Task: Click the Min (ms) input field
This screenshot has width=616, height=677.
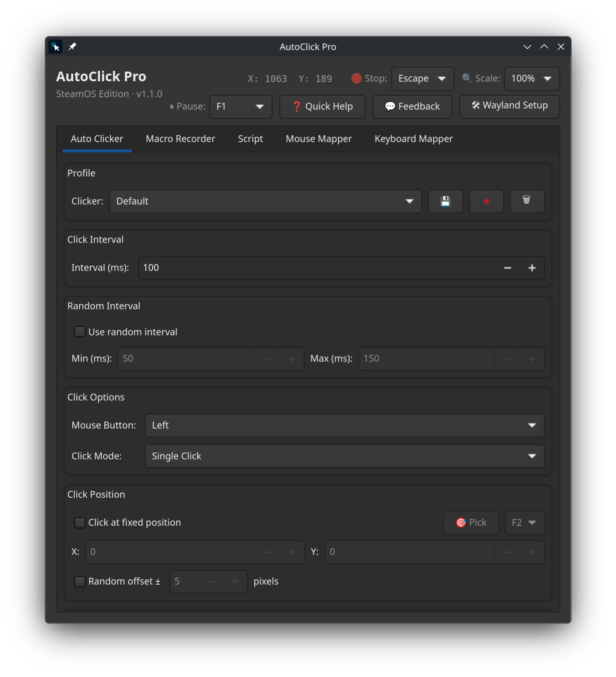Action: tap(187, 359)
